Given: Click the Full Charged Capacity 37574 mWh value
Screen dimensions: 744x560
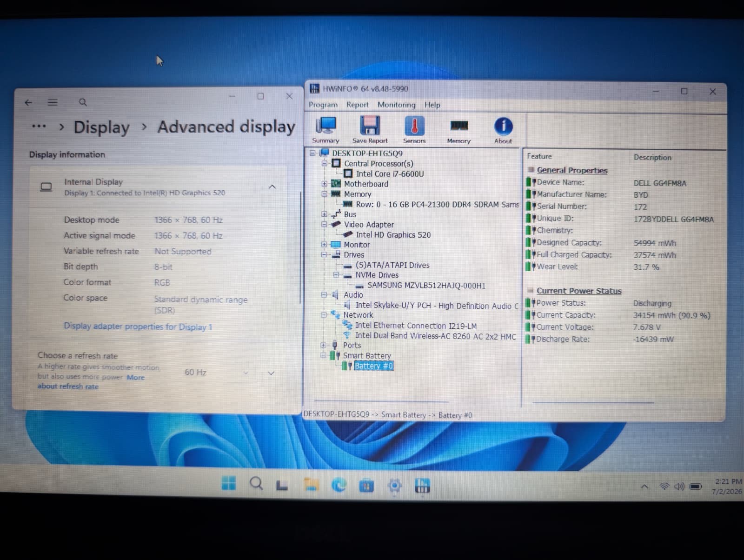Looking at the screenshot, I should [655, 255].
